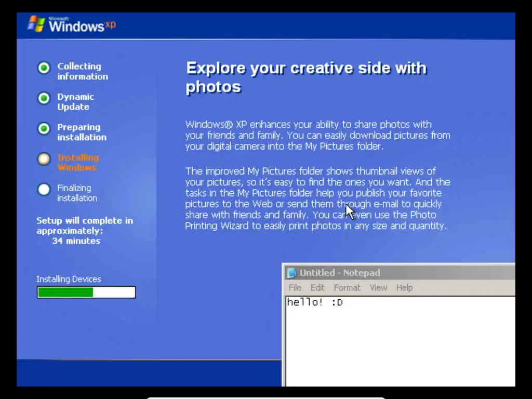Click the 'hello! :D' text in Notepad
This screenshot has height=399, width=532.
(314, 302)
